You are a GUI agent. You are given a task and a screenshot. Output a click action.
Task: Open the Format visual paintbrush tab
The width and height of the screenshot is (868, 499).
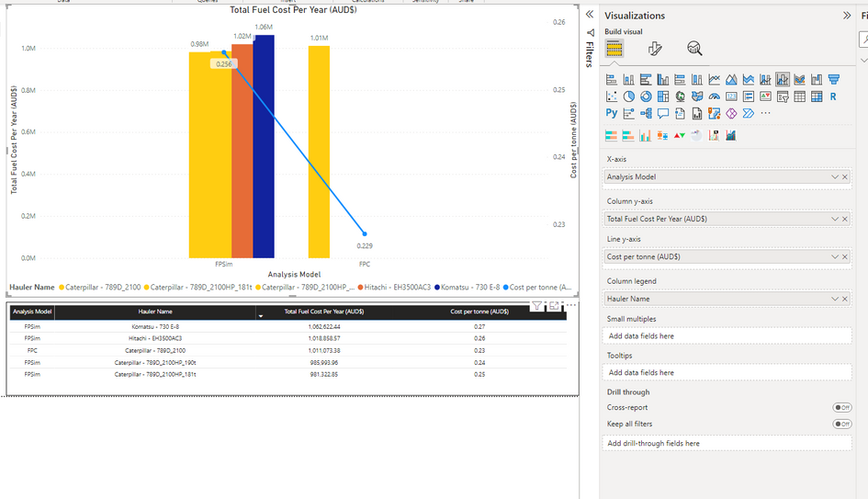click(654, 49)
